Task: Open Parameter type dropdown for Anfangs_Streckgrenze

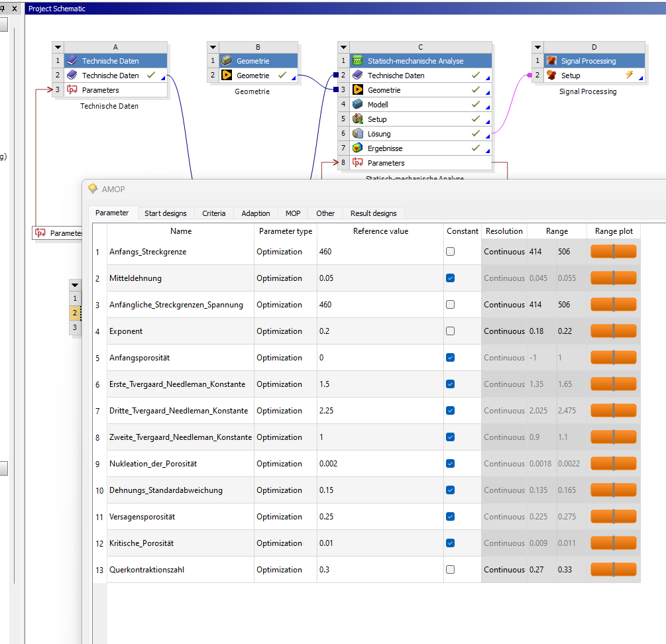Action: click(x=285, y=252)
